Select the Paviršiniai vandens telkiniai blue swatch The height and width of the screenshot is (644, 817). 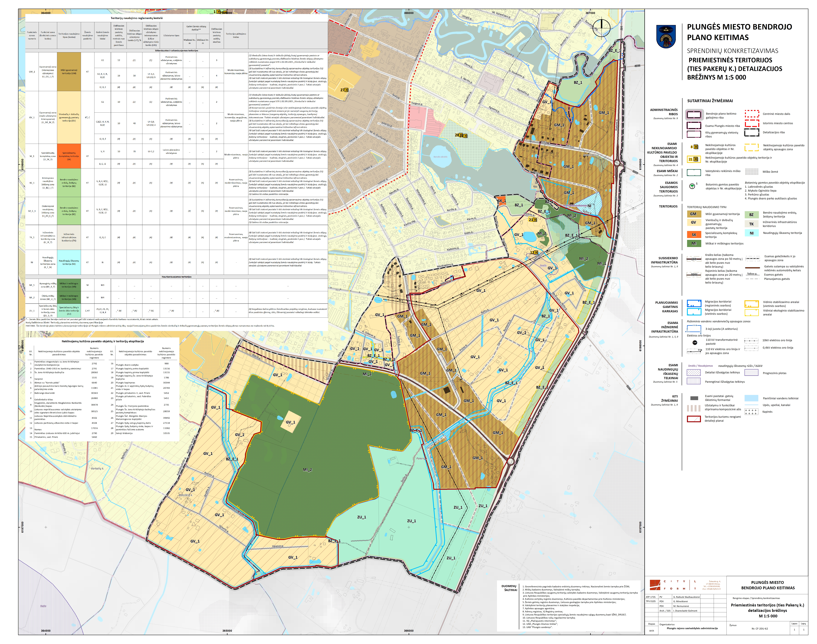coord(751,398)
